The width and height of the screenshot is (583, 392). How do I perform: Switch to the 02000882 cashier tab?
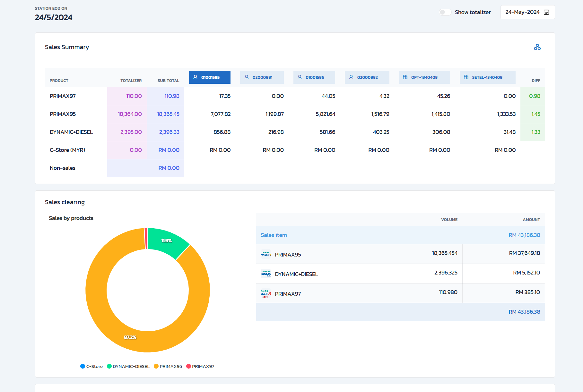367,77
